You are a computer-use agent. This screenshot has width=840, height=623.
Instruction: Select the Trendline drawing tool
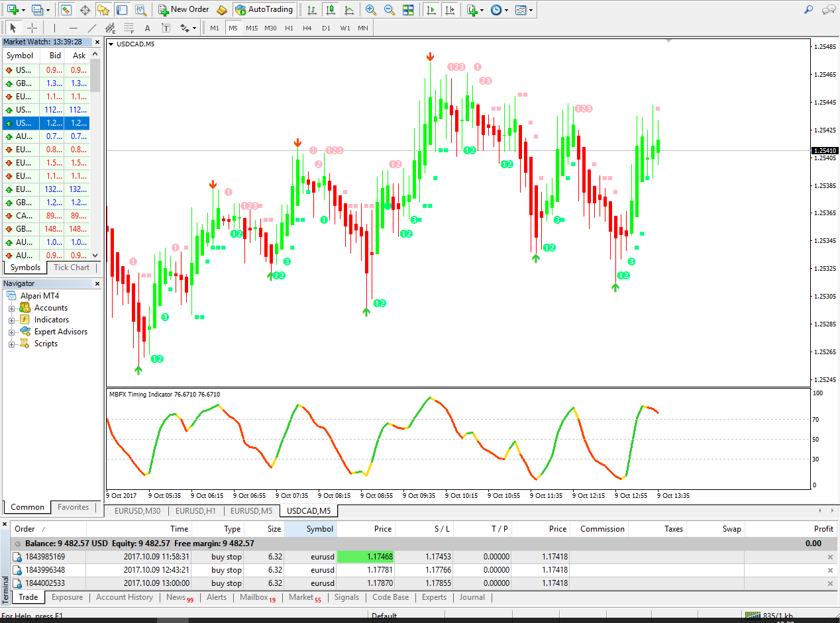pos(92,28)
